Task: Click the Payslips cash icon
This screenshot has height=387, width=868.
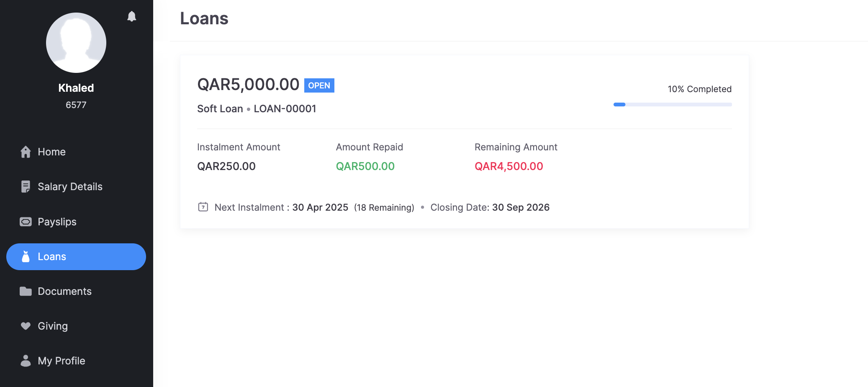Action: pyautogui.click(x=26, y=222)
